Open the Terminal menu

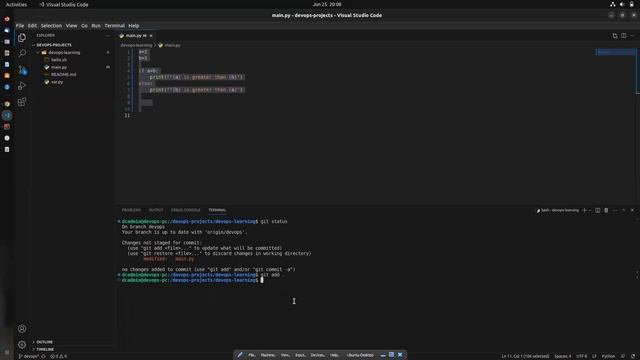click(114, 25)
